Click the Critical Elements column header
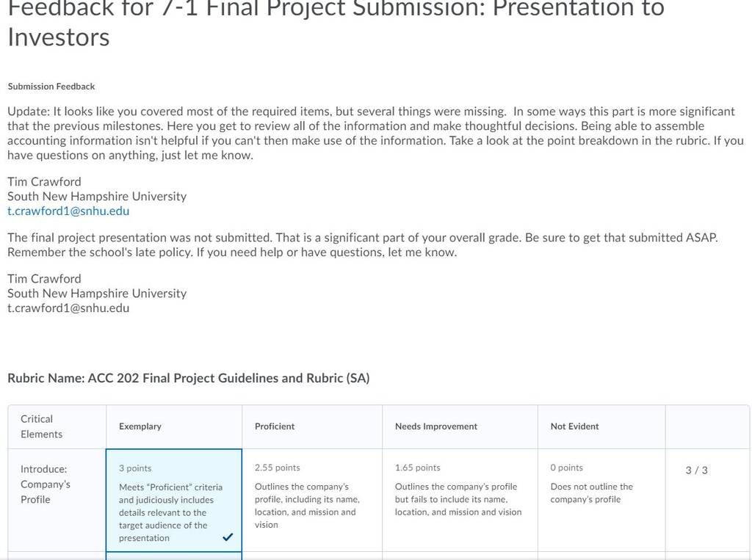Image resolution: width=752 pixels, height=560 pixels. [x=41, y=426]
